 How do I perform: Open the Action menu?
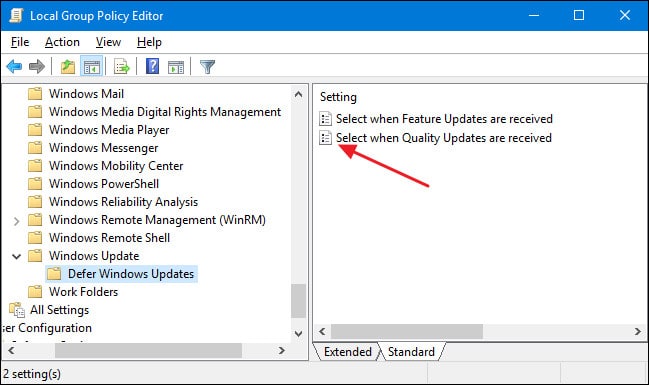(x=62, y=42)
